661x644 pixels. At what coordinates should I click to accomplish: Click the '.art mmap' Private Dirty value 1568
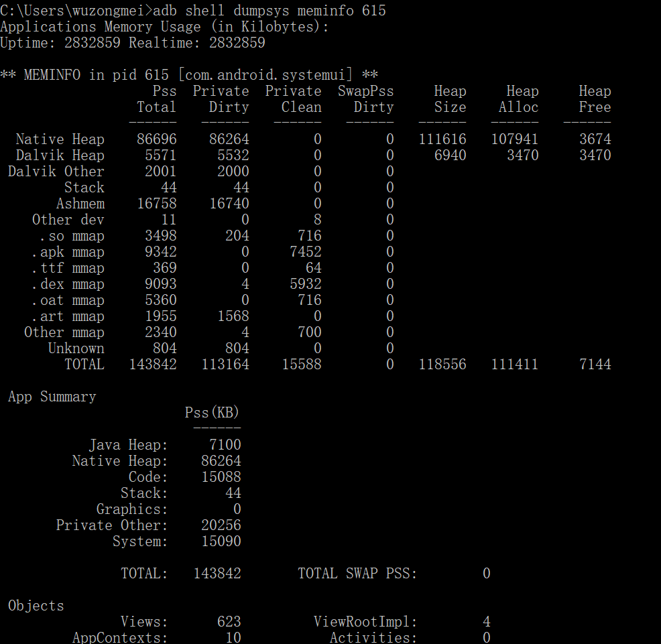pos(233,316)
